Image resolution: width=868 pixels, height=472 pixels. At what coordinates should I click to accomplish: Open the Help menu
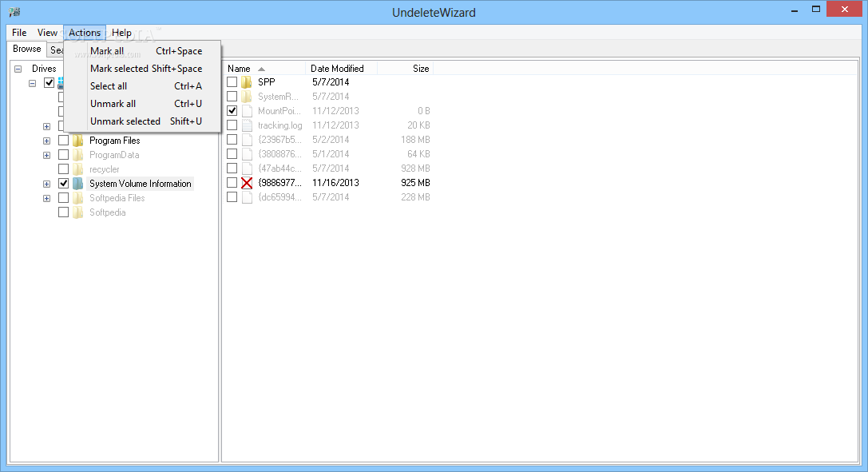(122, 33)
